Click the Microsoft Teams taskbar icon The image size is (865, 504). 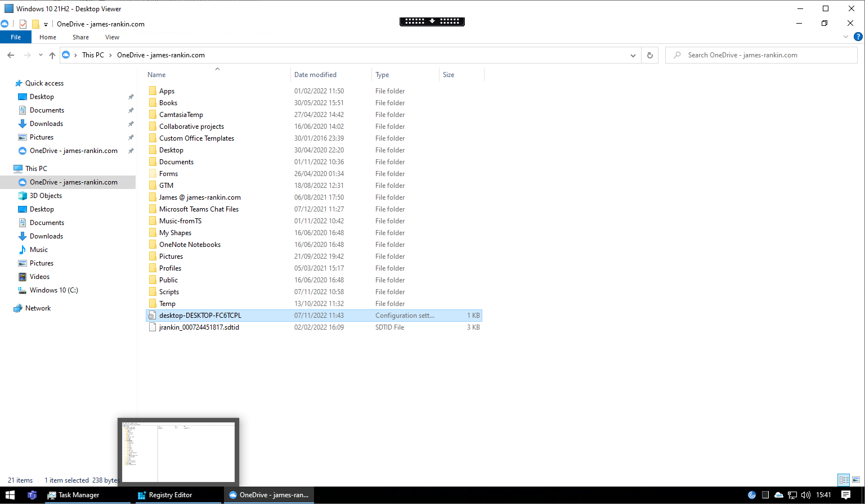click(x=32, y=495)
